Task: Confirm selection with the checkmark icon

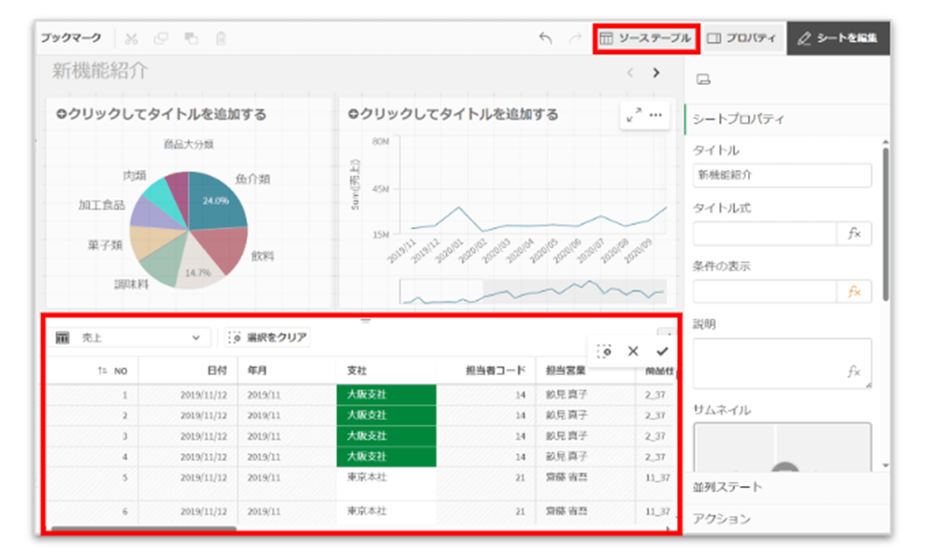Action: (x=662, y=352)
